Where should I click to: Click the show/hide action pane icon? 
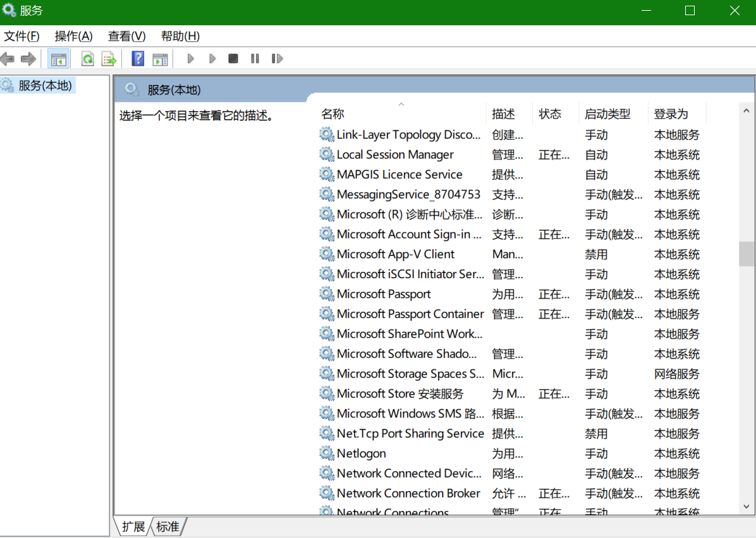click(160, 59)
